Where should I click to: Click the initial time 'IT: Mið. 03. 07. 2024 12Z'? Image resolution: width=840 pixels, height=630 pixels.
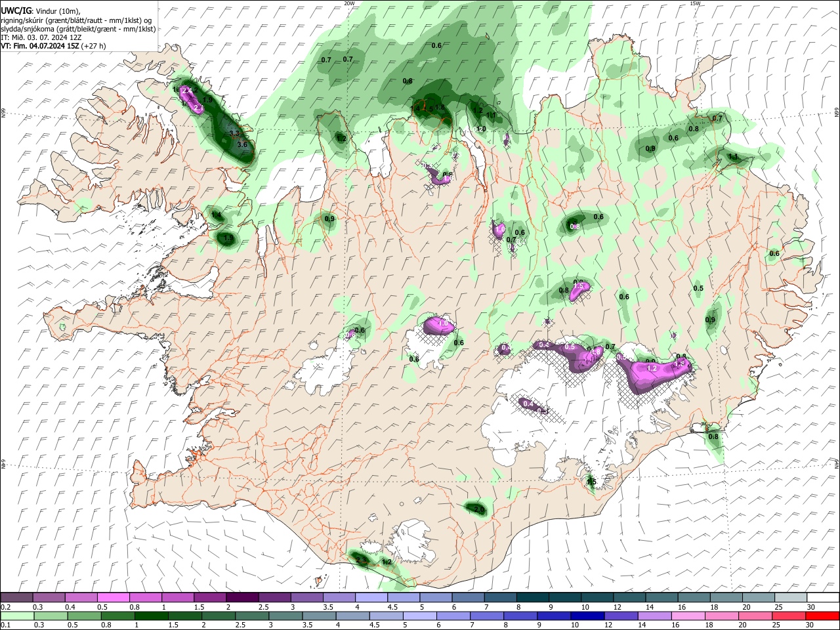[x=41, y=37]
